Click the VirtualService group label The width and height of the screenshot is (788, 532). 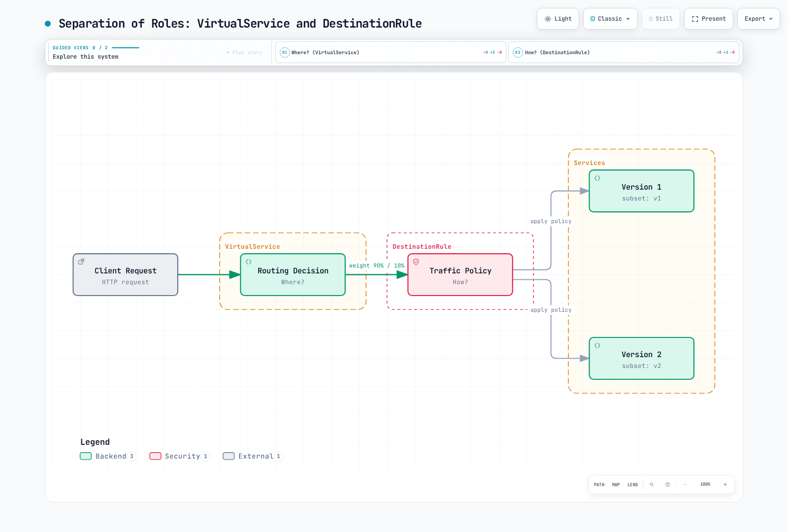[x=253, y=247]
